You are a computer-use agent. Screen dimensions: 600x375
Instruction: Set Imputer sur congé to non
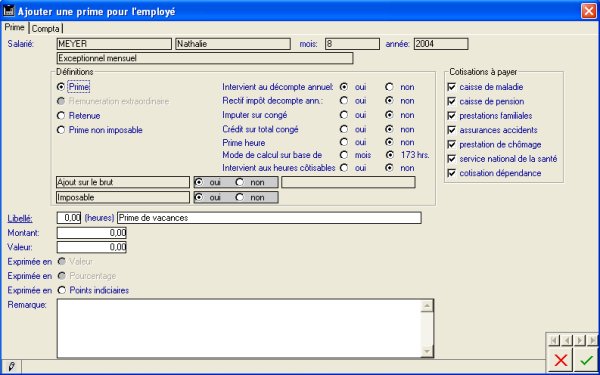pyautogui.click(x=389, y=115)
